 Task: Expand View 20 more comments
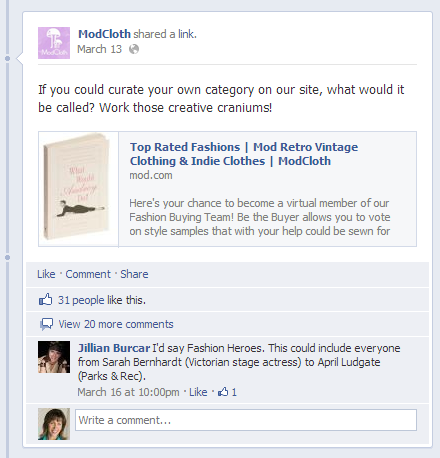116,324
